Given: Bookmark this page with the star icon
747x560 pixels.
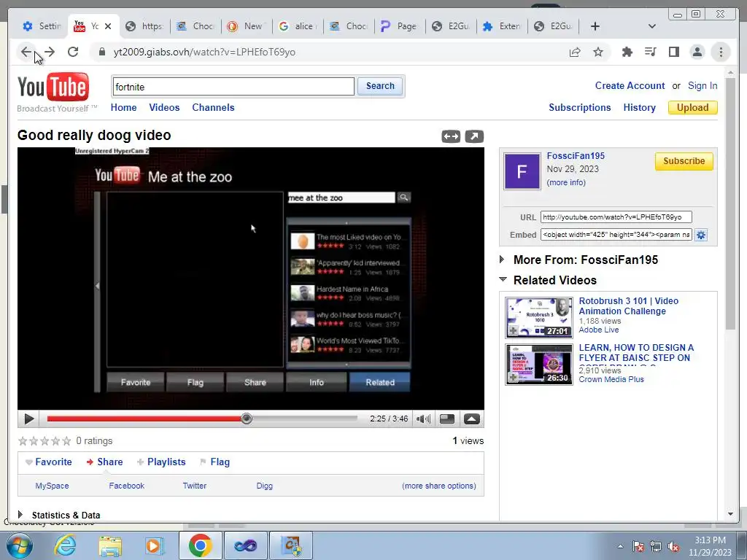Looking at the screenshot, I should click(598, 52).
